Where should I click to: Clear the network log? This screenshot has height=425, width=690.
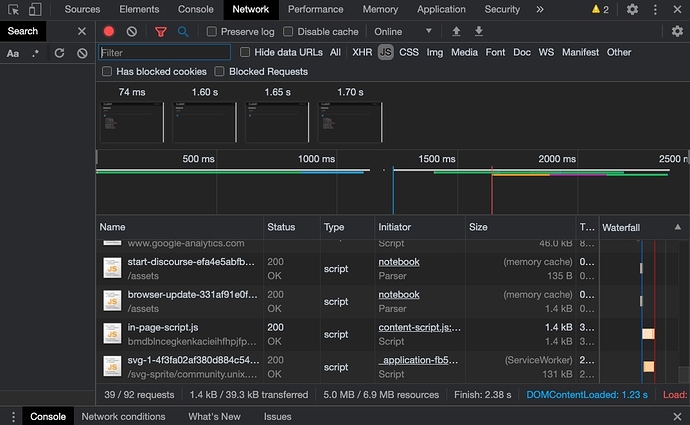coord(132,31)
